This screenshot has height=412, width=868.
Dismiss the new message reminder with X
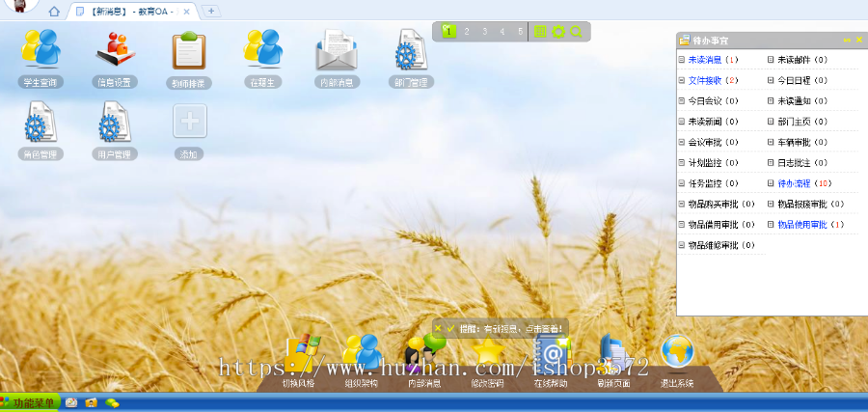click(x=438, y=328)
